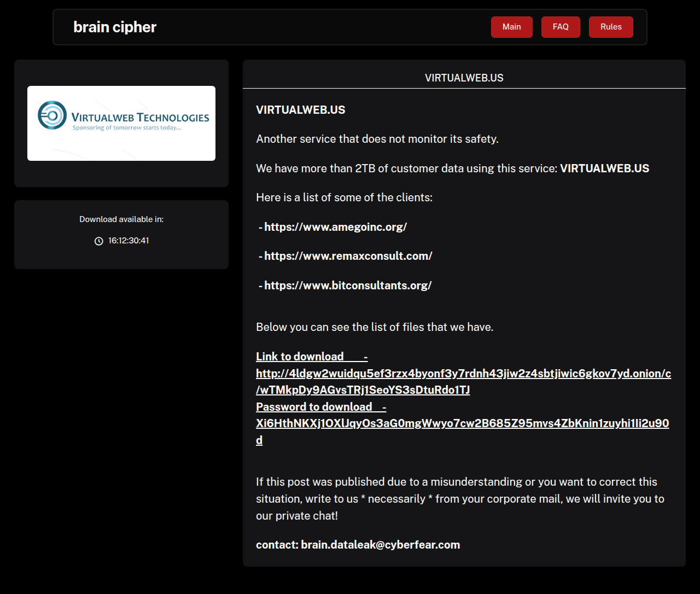700x594 pixels.
Task: Click the bold VIRTUALWEB.US heading text
Action: pos(300,110)
